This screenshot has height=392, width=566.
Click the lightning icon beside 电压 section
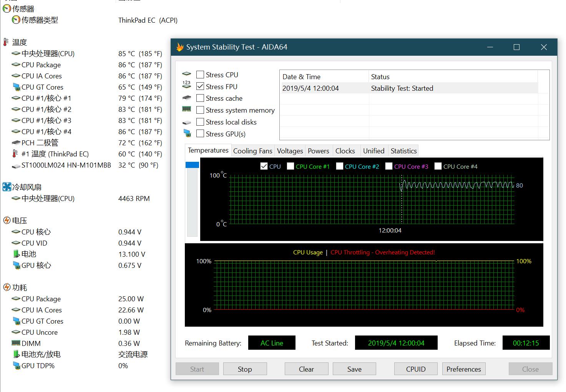(x=7, y=220)
